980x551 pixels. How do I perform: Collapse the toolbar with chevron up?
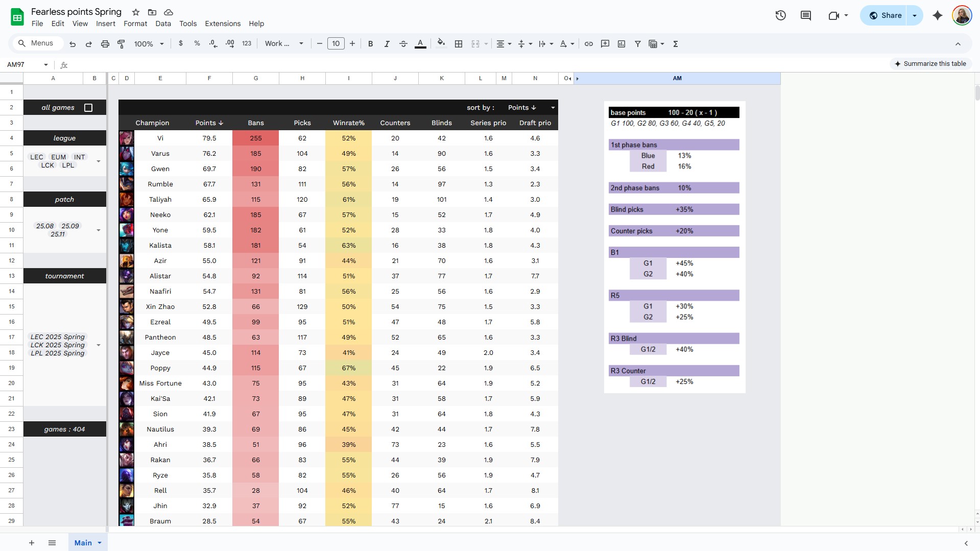point(958,44)
